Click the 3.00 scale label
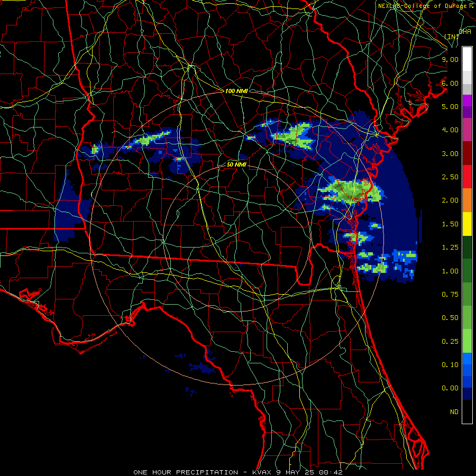Screen dimensions: 476x476 450,153
